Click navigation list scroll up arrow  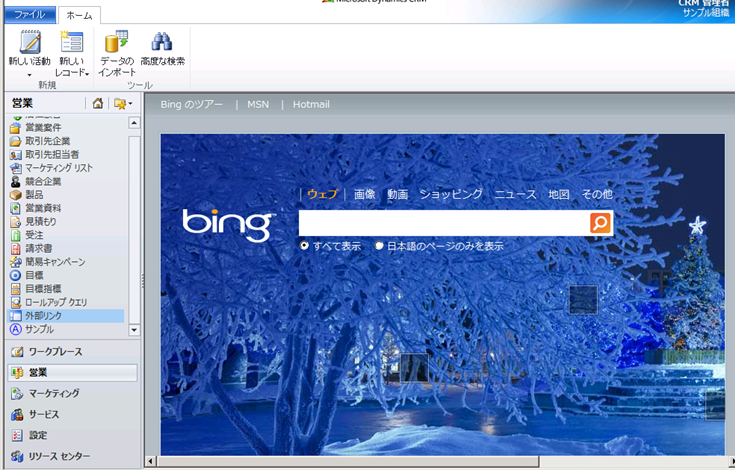134,123
